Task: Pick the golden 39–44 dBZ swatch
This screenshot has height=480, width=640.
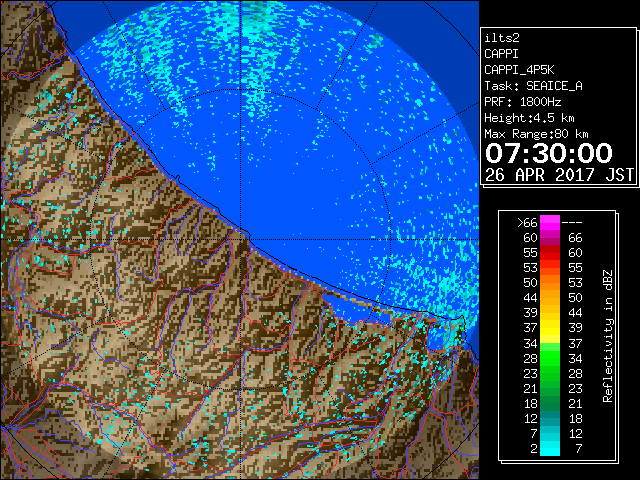Action: (550, 313)
